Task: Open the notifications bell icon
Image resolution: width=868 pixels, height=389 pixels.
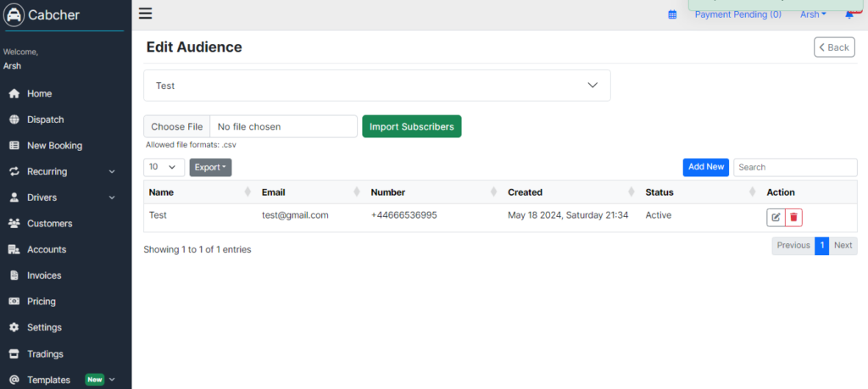Action: click(x=849, y=15)
